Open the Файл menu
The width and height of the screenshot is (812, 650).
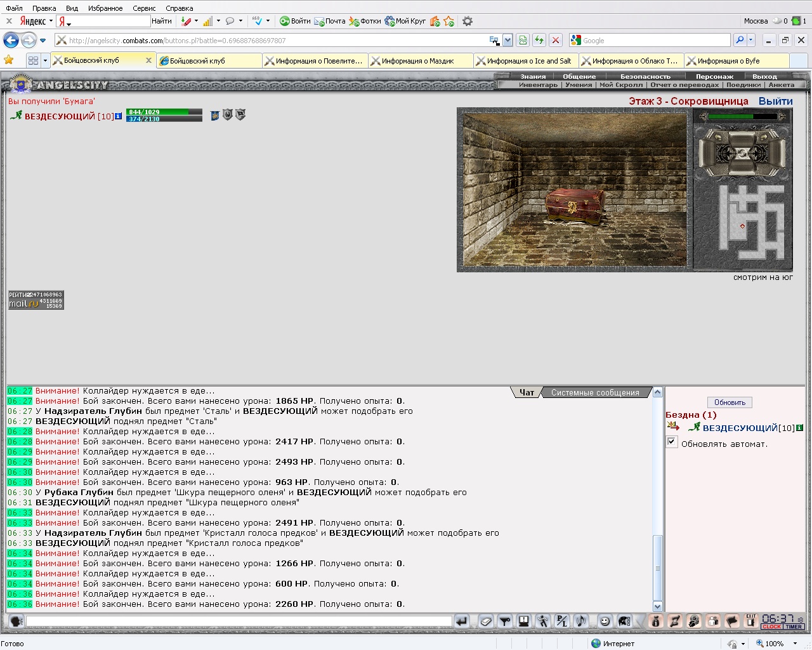[x=14, y=8]
